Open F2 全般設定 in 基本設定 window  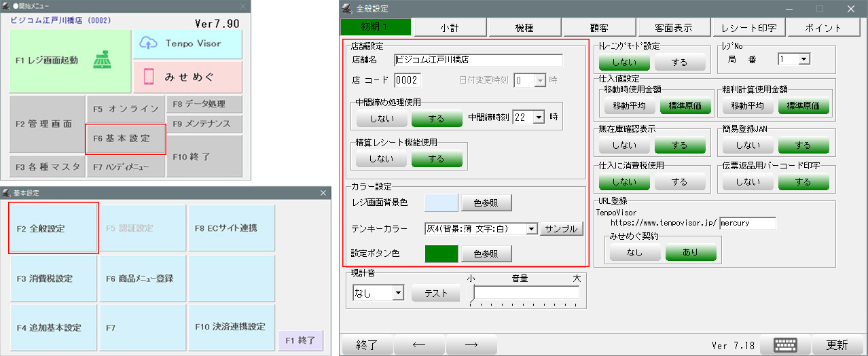tap(54, 228)
